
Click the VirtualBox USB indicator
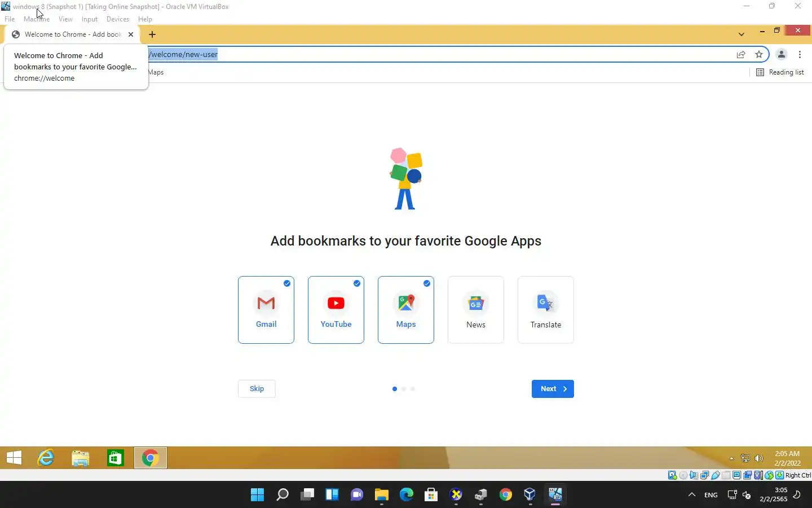pos(716,475)
